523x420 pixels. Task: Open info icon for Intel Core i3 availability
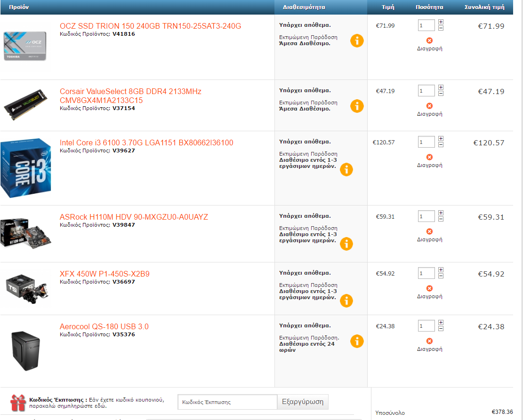point(346,169)
